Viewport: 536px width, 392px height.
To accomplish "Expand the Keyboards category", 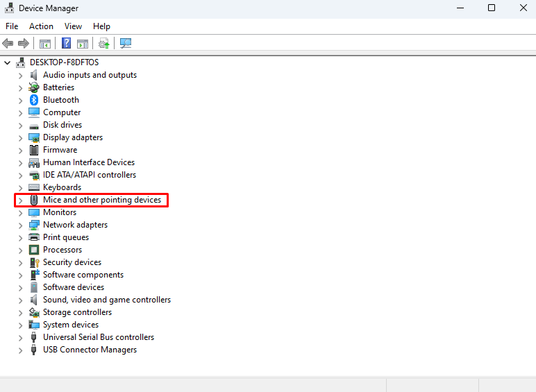I will coord(21,188).
